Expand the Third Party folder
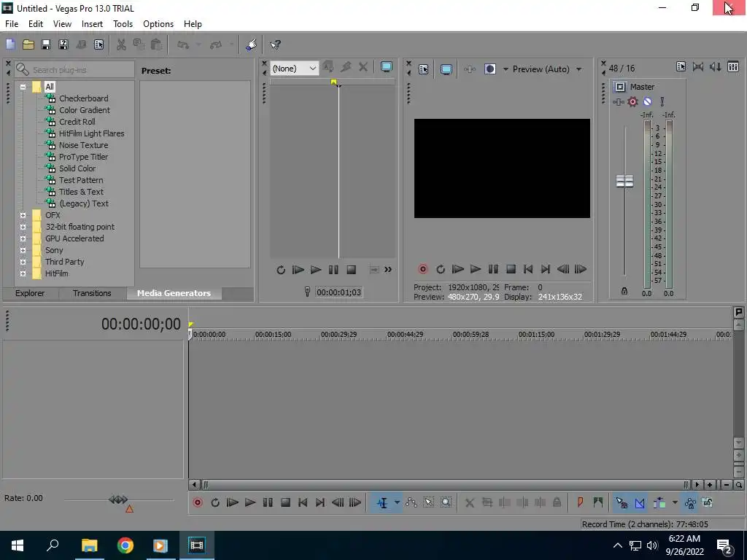The height and width of the screenshot is (560, 747). (23, 262)
